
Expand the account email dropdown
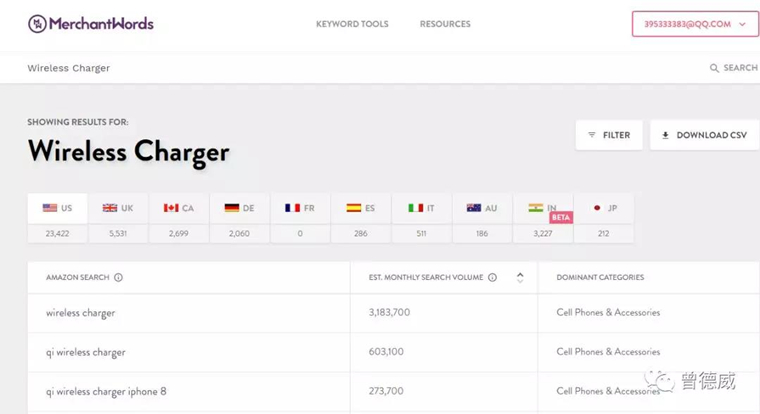coord(695,24)
